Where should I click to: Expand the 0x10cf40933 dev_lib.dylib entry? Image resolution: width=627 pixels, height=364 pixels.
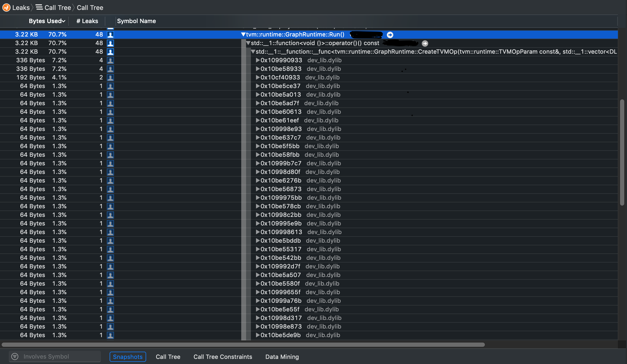click(258, 77)
